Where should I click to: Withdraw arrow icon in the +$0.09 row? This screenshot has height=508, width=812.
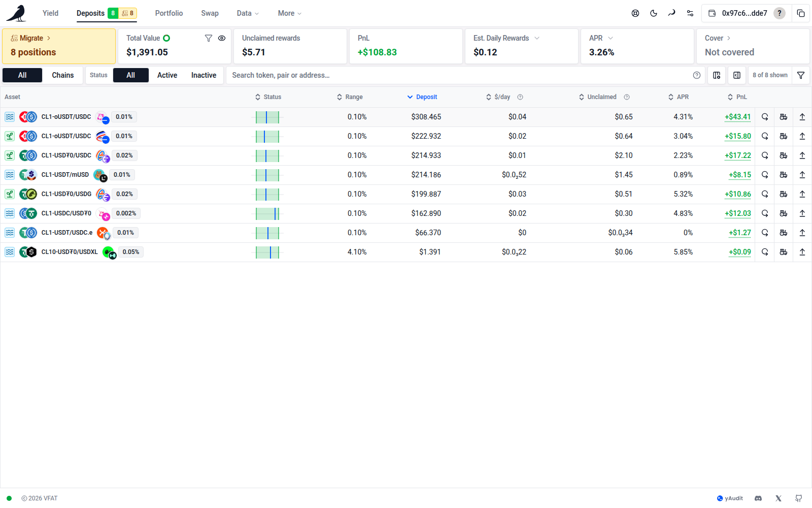click(x=802, y=252)
